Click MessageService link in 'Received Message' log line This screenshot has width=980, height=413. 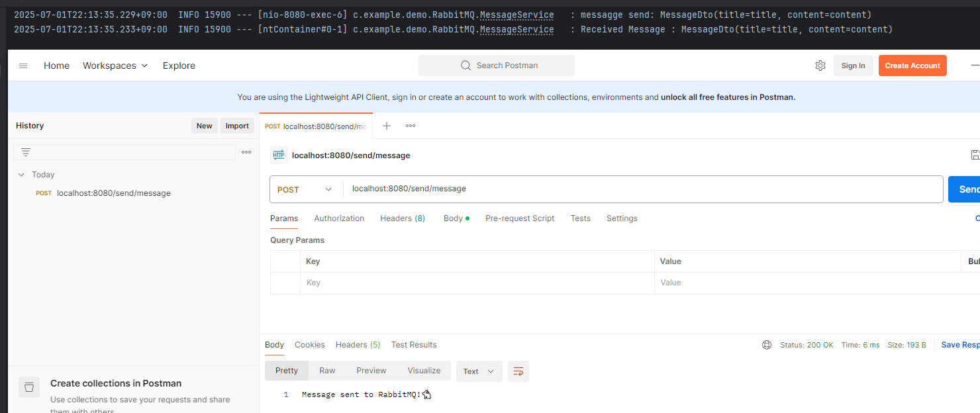click(x=517, y=29)
